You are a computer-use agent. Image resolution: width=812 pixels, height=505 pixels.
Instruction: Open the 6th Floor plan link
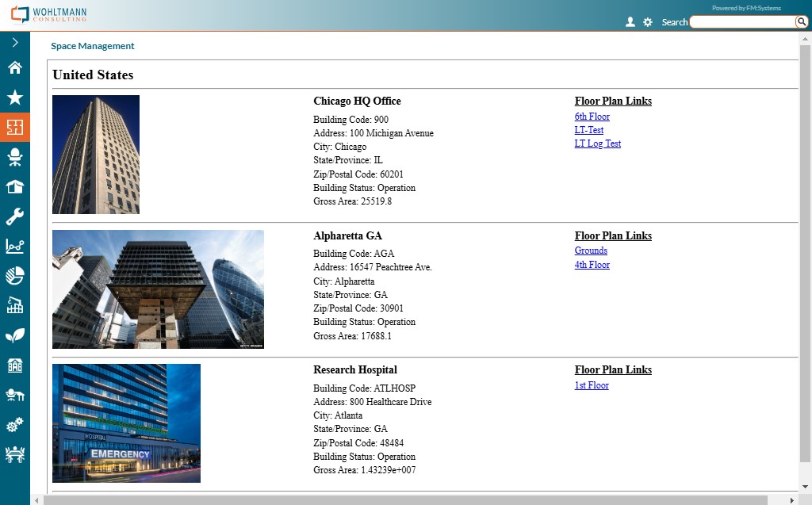coord(592,117)
